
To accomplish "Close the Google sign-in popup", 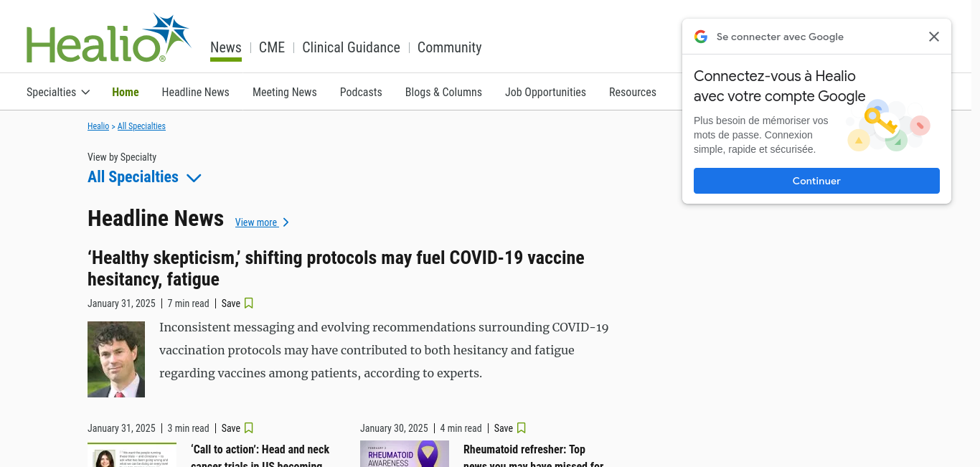I will (933, 37).
